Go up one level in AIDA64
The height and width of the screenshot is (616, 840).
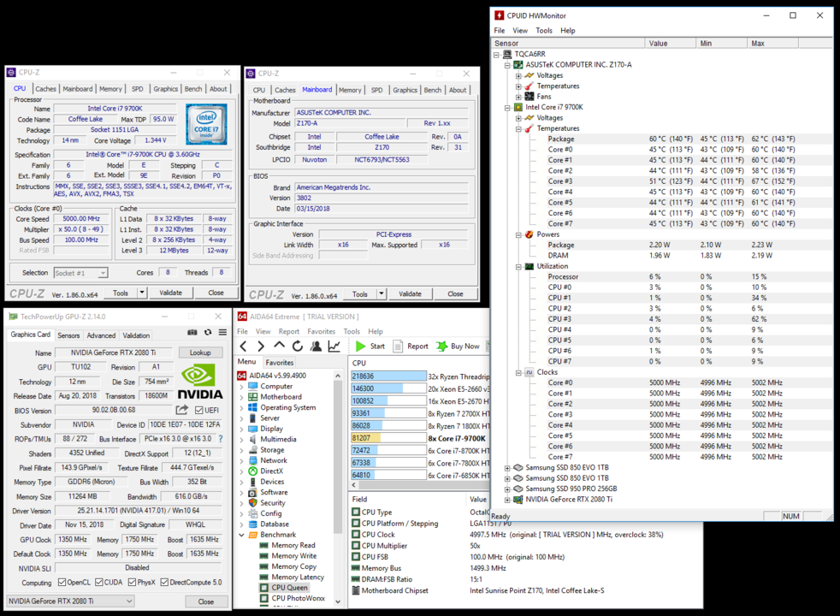pos(279,346)
